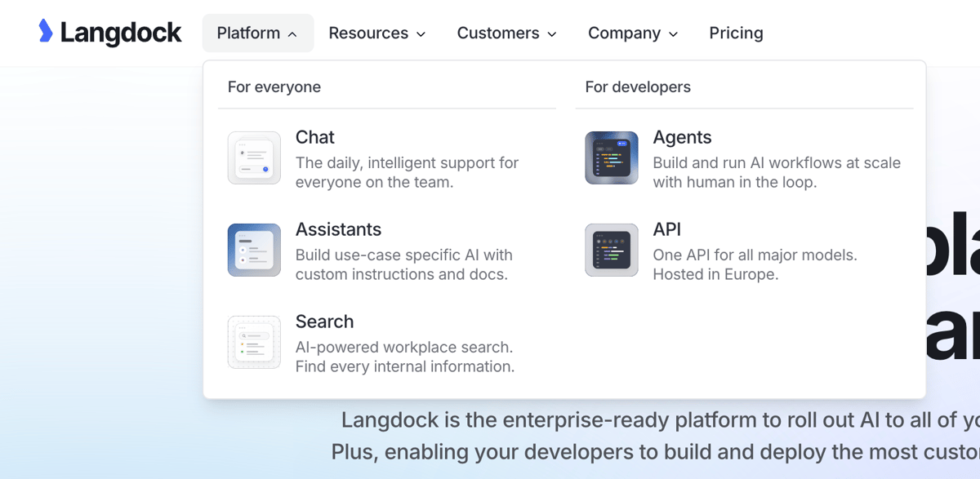This screenshot has height=479, width=980.
Task: Collapse the Platform dropdown menu
Action: click(257, 33)
